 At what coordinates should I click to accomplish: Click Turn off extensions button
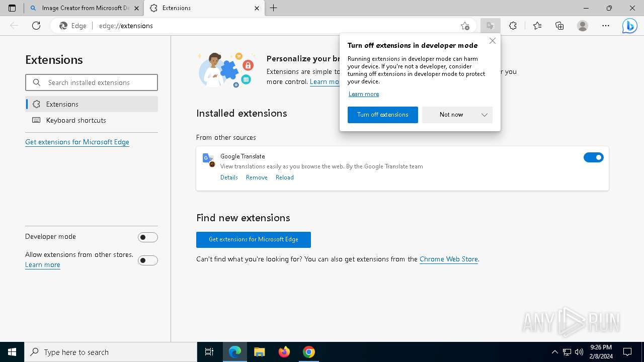point(383,115)
